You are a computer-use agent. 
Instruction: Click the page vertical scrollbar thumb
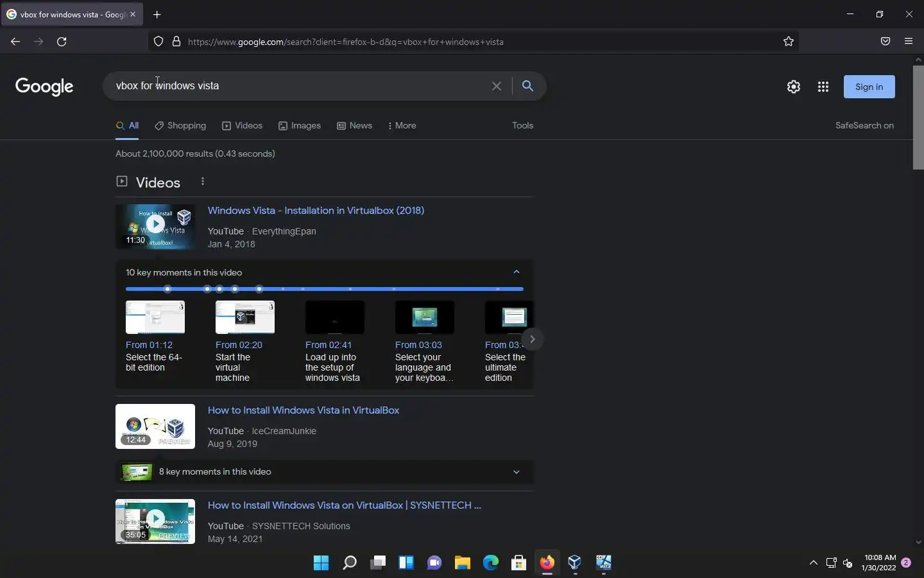point(918,116)
